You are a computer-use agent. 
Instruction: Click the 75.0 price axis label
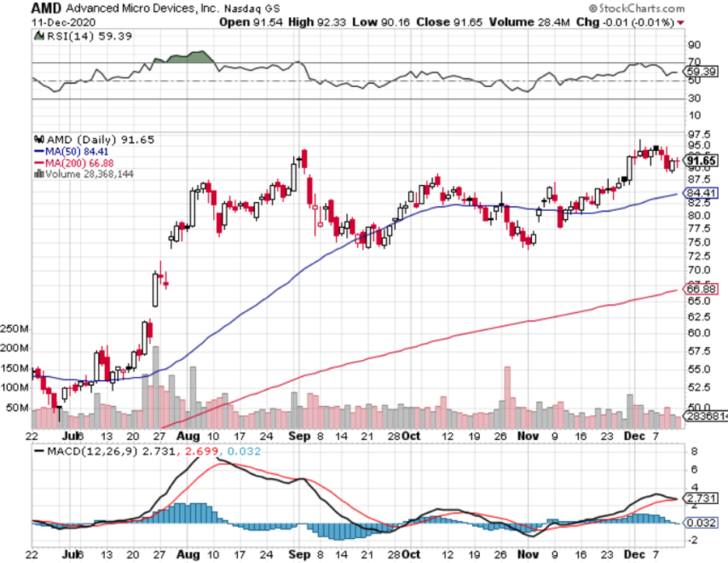coord(699,243)
